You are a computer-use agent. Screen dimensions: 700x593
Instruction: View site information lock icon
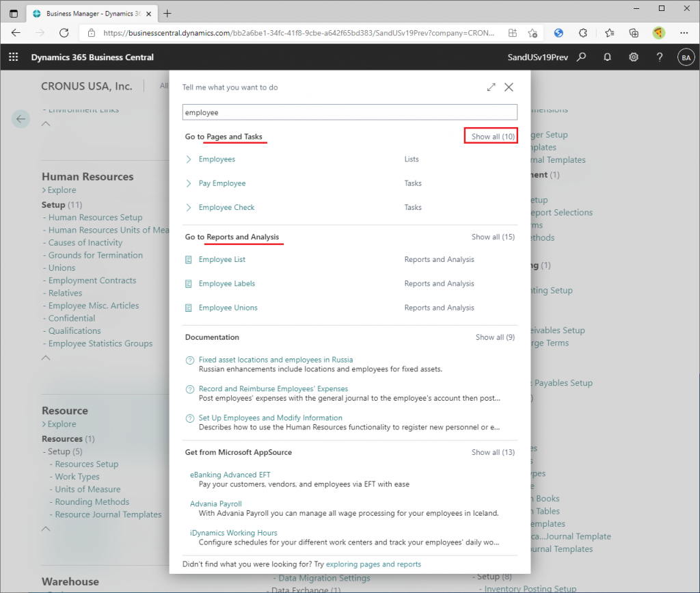(92, 33)
